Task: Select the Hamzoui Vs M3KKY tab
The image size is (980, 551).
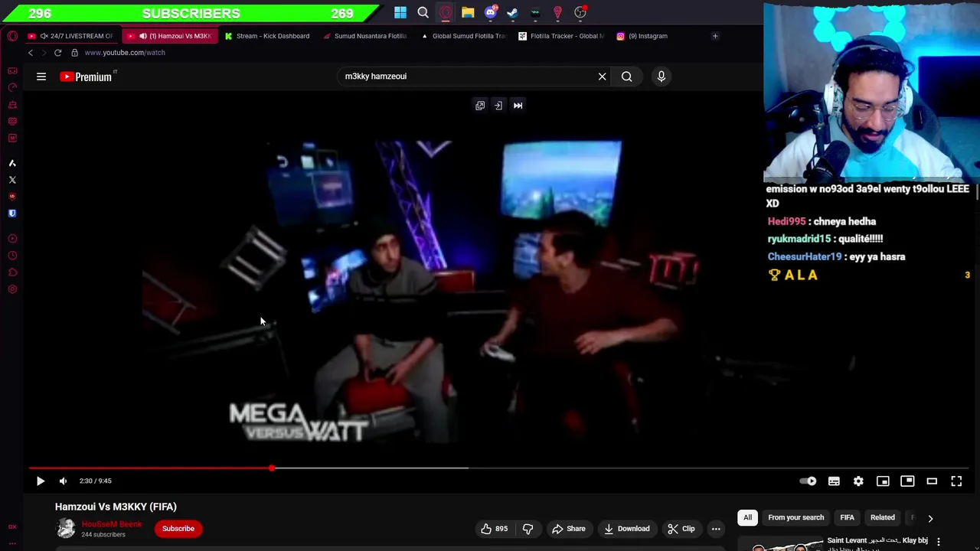Action: pyautogui.click(x=171, y=36)
